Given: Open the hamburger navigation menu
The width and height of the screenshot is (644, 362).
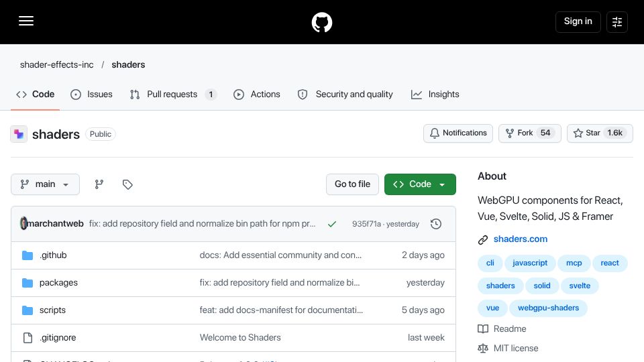Looking at the screenshot, I should [x=26, y=21].
